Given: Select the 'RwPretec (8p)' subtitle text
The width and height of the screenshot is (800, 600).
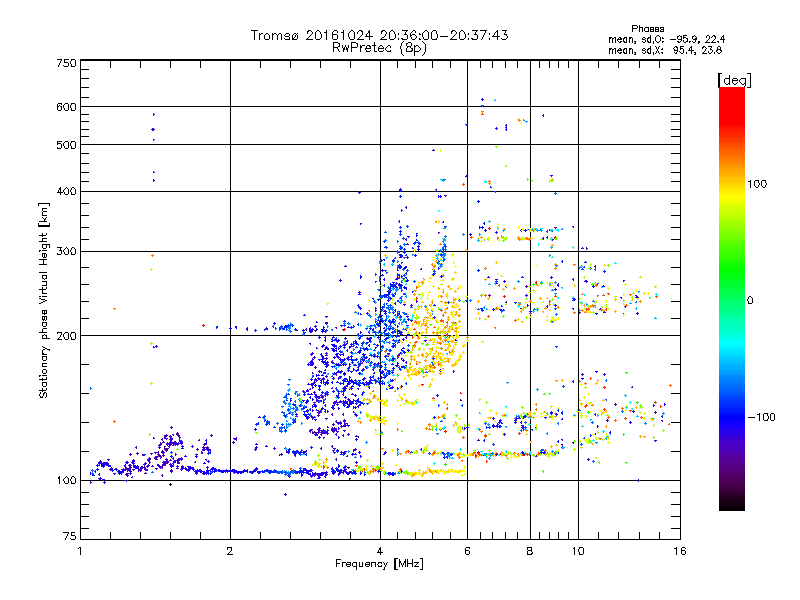Looking at the screenshot, I should point(379,48).
